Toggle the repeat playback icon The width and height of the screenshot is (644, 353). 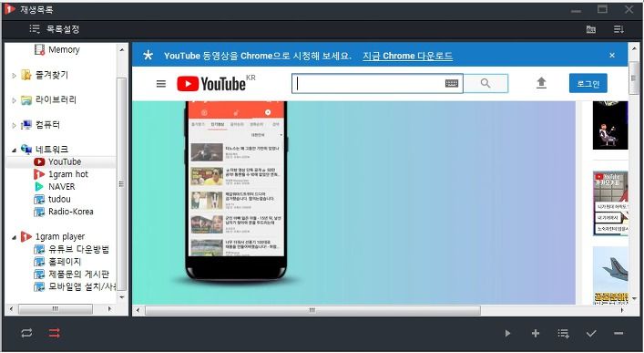(26, 333)
